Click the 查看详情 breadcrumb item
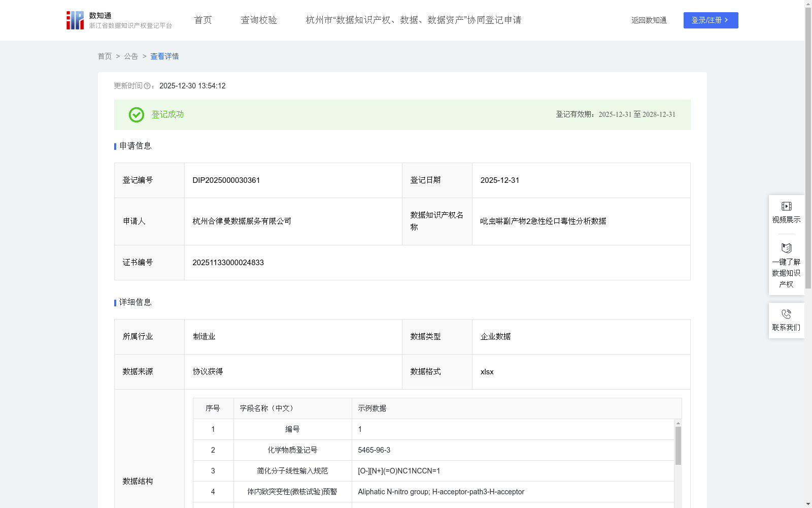 (164, 56)
